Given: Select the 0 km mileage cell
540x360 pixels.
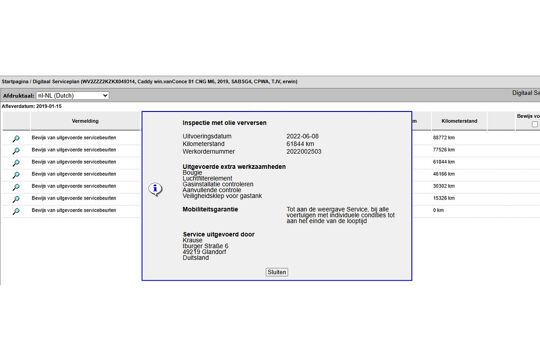Looking at the screenshot, I should tap(438, 210).
